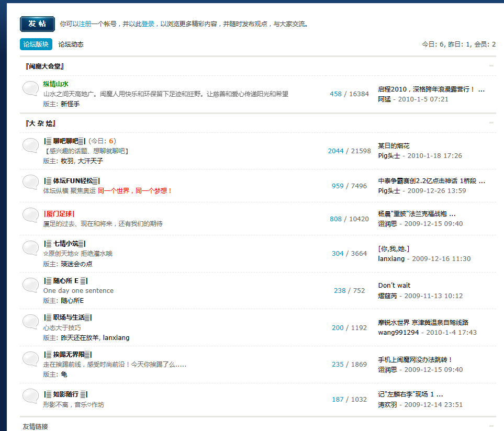Click topic count 200 for 职场与生活
The height and width of the screenshot is (431, 504).
click(x=338, y=327)
